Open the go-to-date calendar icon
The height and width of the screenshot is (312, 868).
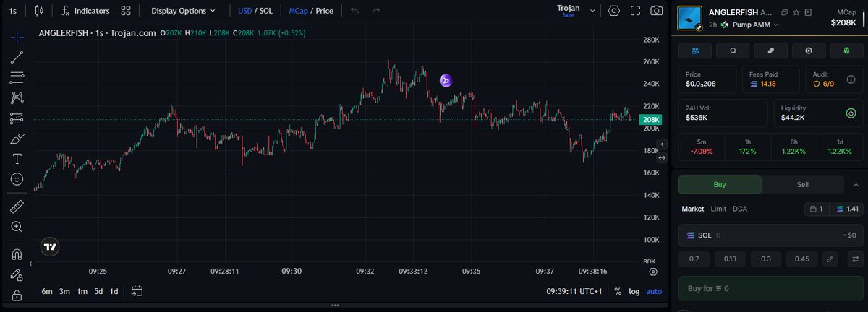(x=137, y=291)
